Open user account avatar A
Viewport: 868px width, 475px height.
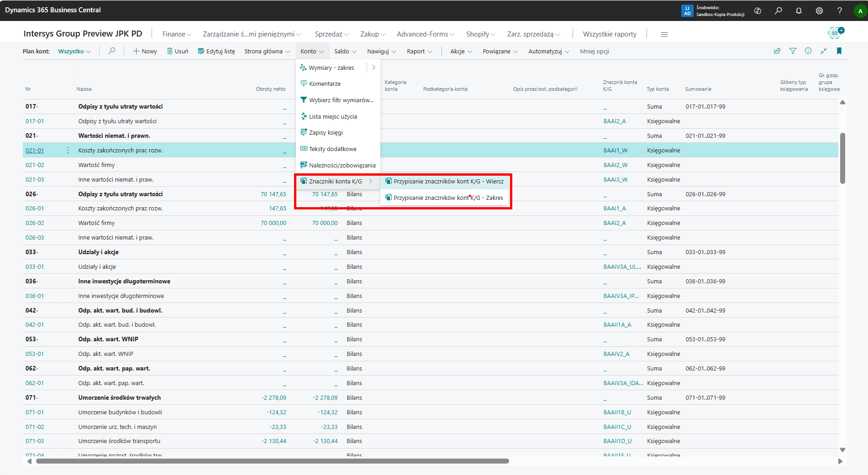click(860, 11)
